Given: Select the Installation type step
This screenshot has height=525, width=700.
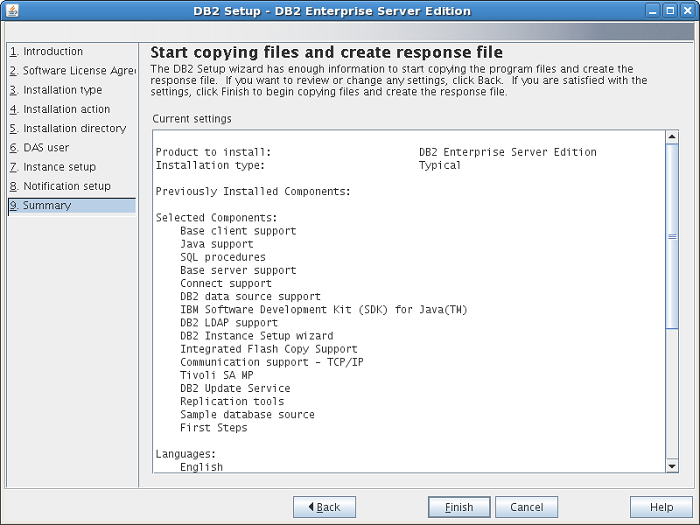Looking at the screenshot, I should (56, 90).
